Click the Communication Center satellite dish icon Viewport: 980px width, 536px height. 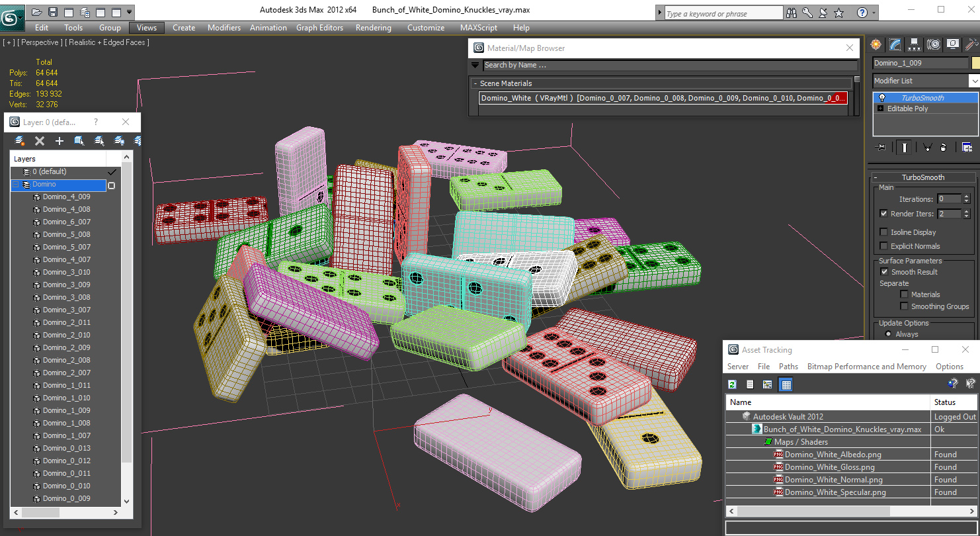tap(823, 13)
